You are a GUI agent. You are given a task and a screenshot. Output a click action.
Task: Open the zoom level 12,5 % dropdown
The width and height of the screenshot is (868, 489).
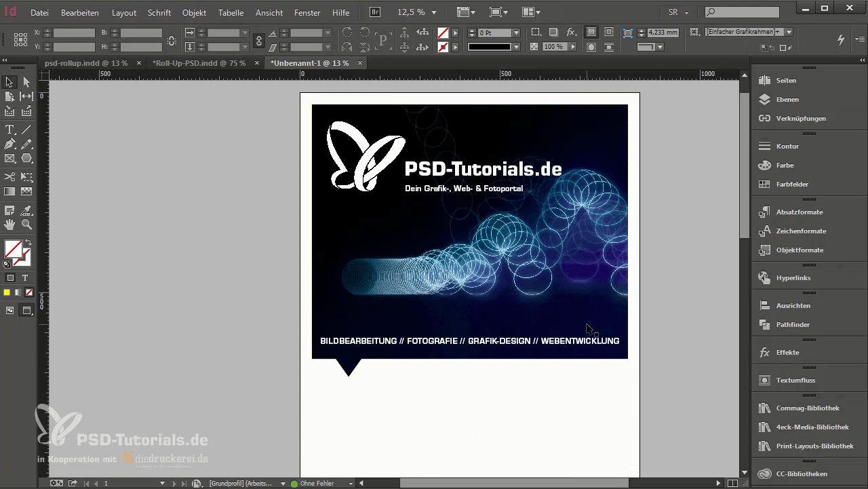pos(434,13)
